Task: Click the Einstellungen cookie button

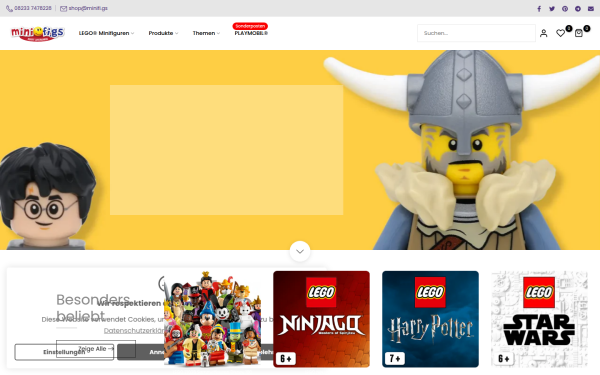Action: pos(64,352)
